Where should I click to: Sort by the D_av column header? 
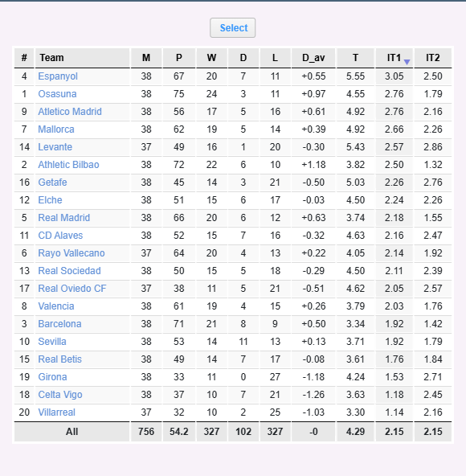click(313, 58)
